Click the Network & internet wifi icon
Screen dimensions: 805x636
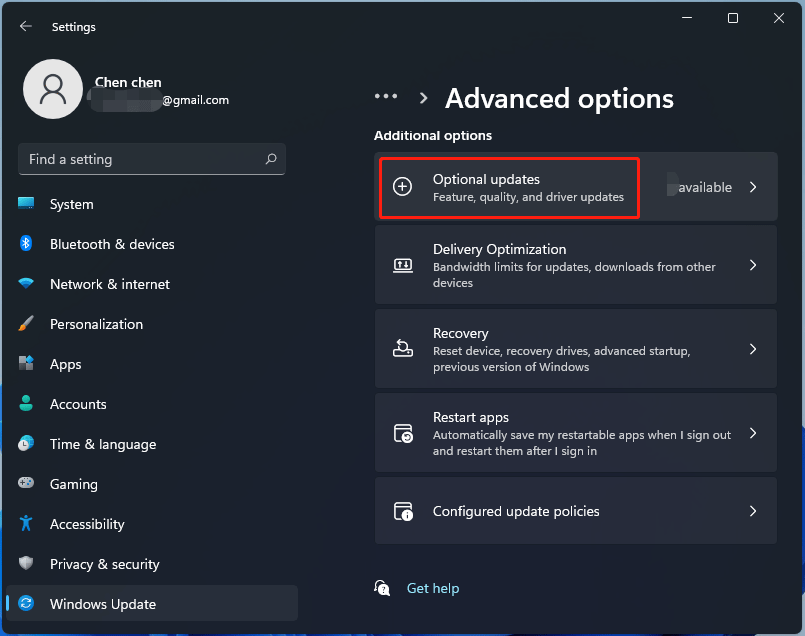pyautogui.click(x=26, y=284)
